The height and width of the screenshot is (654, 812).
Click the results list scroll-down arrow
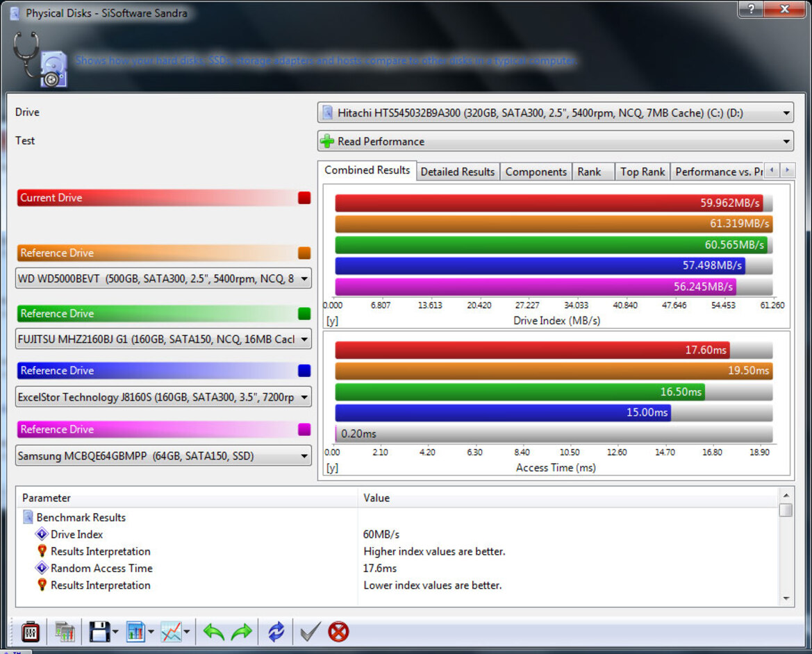pyautogui.click(x=786, y=598)
